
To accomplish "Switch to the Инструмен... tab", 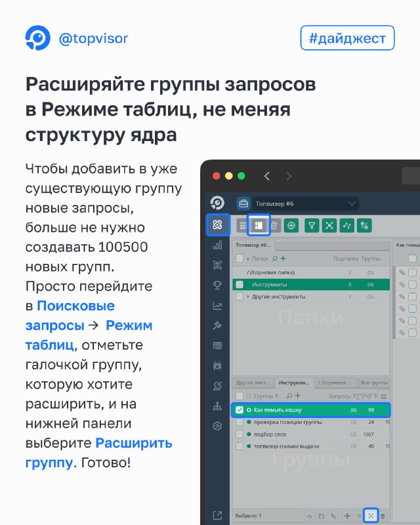I will (x=295, y=383).
